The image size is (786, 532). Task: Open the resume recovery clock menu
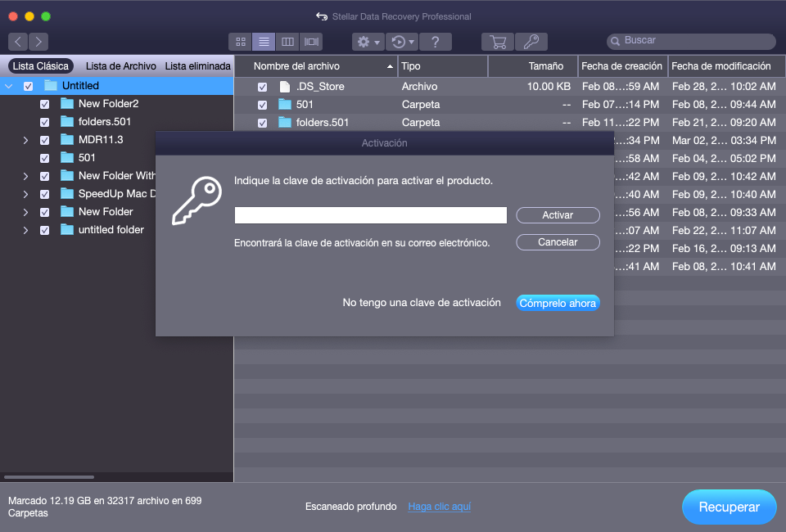point(402,42)
